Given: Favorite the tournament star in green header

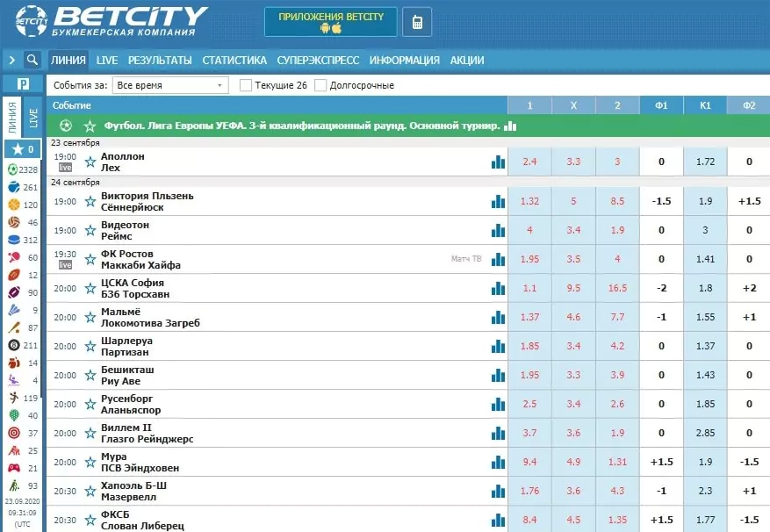Looking at the screenshot, I should tap(90, 126).
